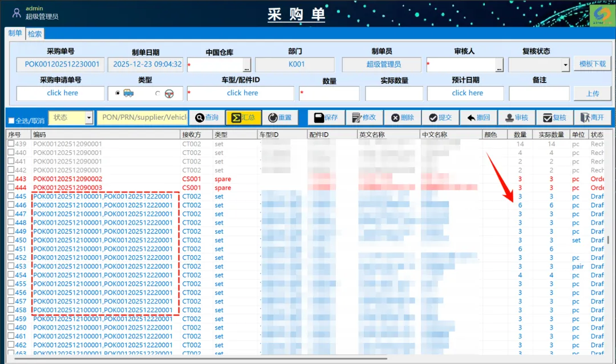Click the 保存 save button
The width and height of the screenshot is (616, 364).
[326, 117]
